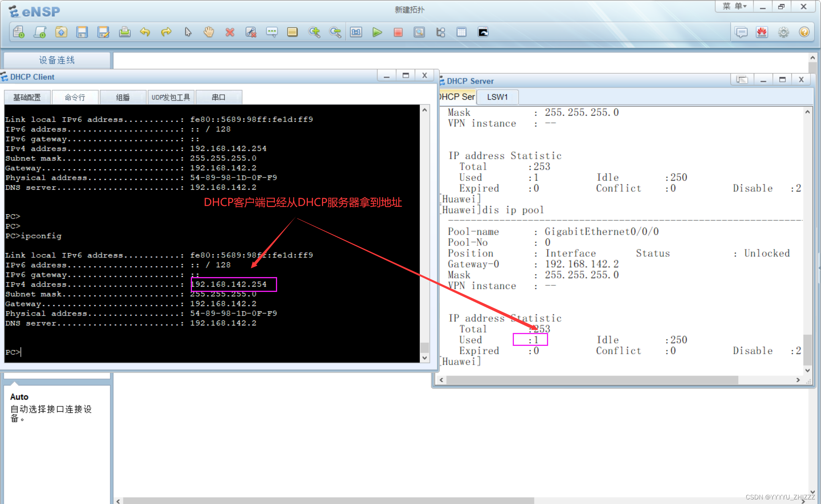Stop devices with red square button
This screenshot has height=504, width=821.
pyautogui.click(x=398, y=32)
